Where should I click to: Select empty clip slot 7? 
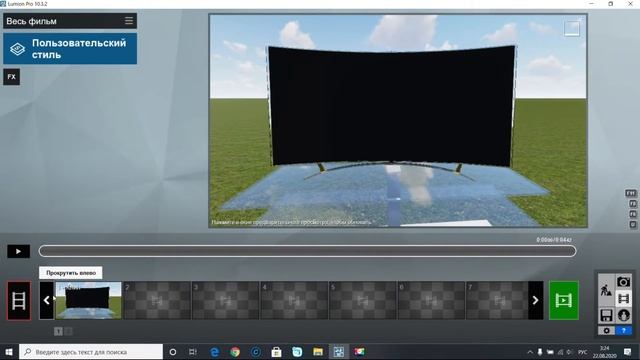pos(497,300)
